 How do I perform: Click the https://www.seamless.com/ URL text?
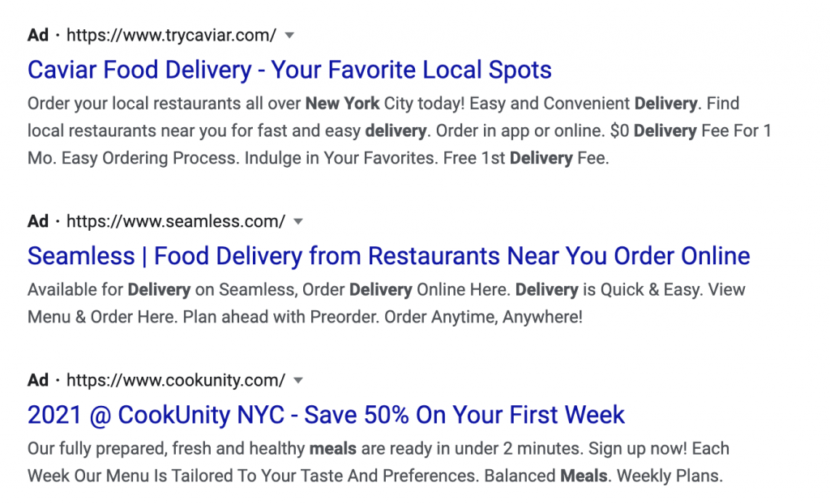coord(176,221)
